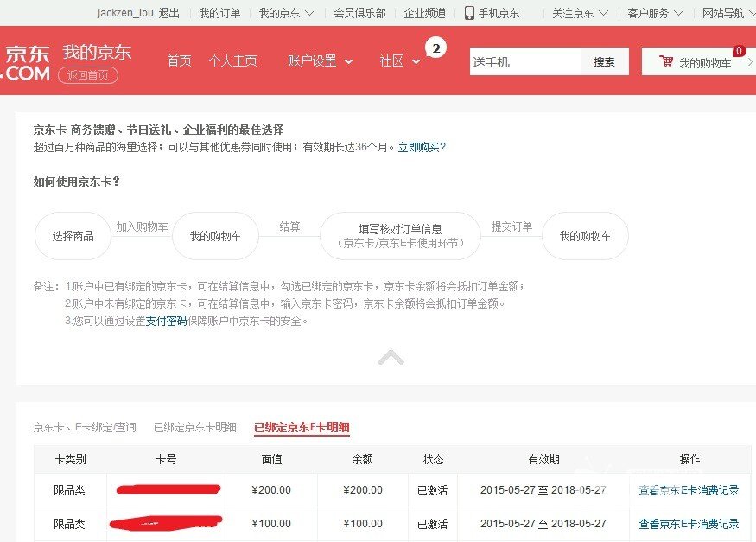Click the 有效期 column header
The height and width of the screenshot is (542, 756).
pyautogui.click(x=543, y=459)
